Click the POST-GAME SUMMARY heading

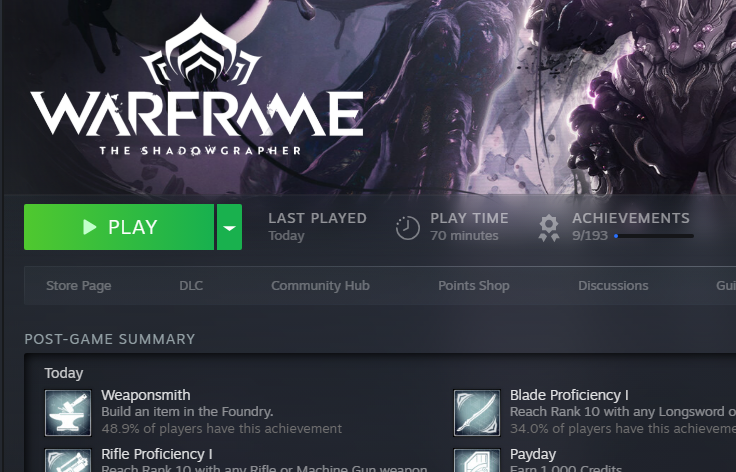click(110, 339)
